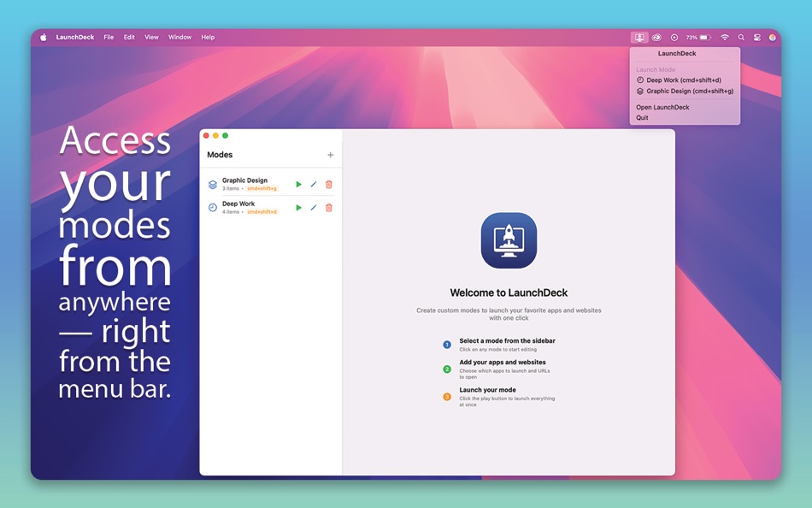
Task: Choose Quit in LaunchDeck dropdown
Action: (x=642, y=118)
